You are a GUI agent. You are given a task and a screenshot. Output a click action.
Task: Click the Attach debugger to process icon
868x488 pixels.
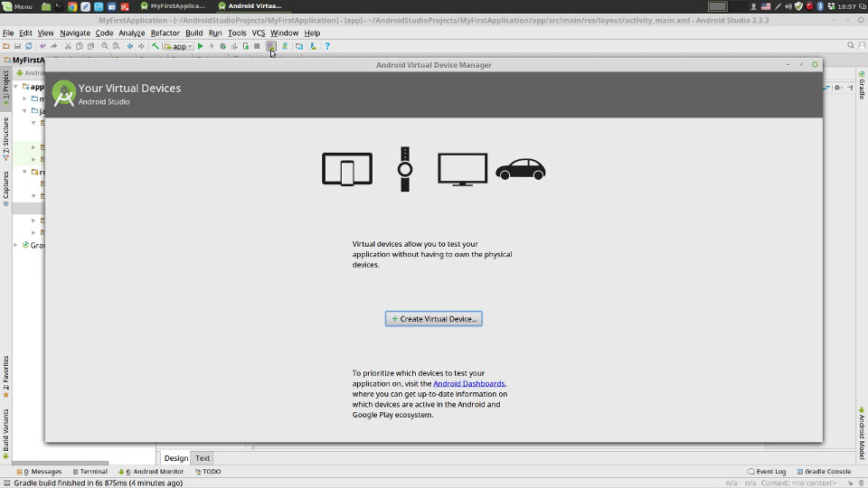tap(246, 46)
